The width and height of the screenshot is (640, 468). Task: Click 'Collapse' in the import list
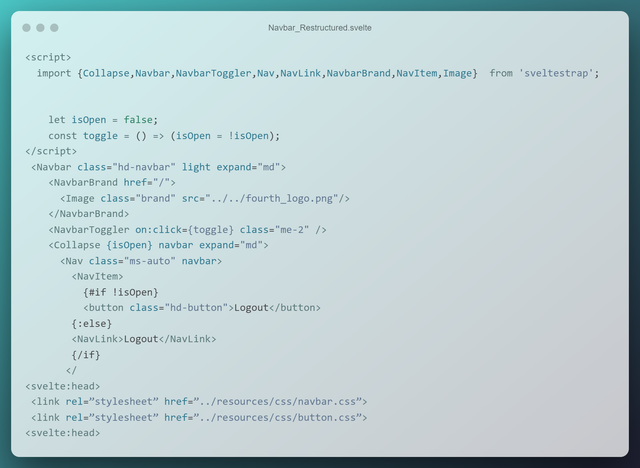(x=106, y=73)
